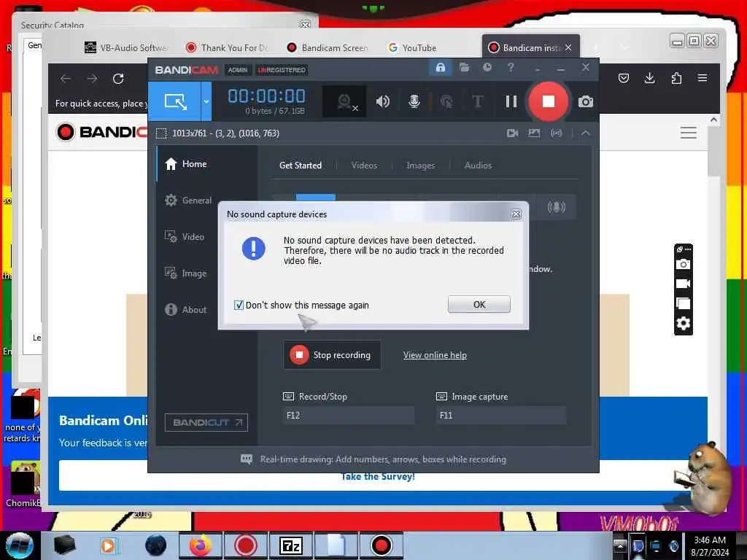The height and width of the screenshot is (560, 747).
Task: Toggle the webcam overlay icon
Action: [344, 101]
